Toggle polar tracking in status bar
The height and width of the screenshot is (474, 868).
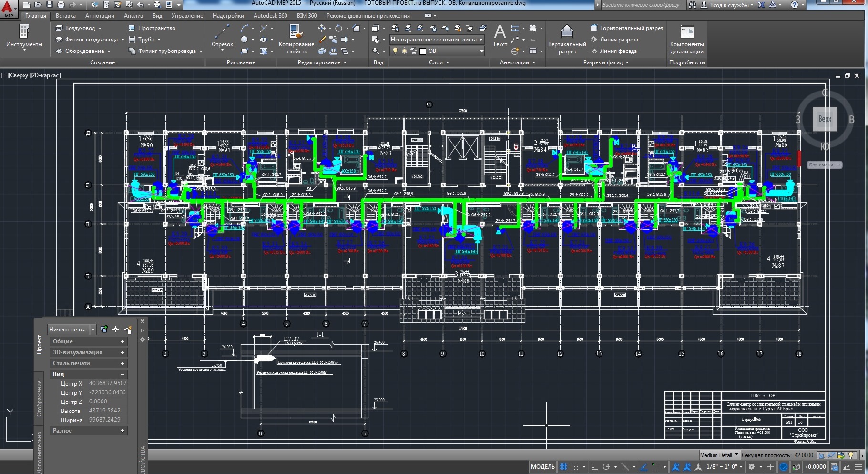click(606, 467)
